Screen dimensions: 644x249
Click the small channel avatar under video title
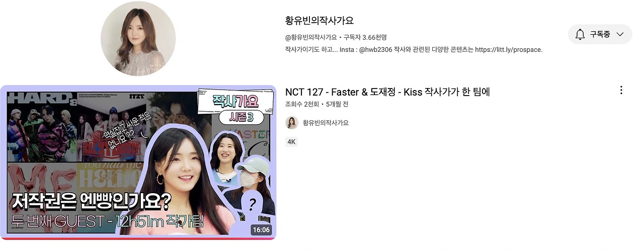tap(292, 123)
